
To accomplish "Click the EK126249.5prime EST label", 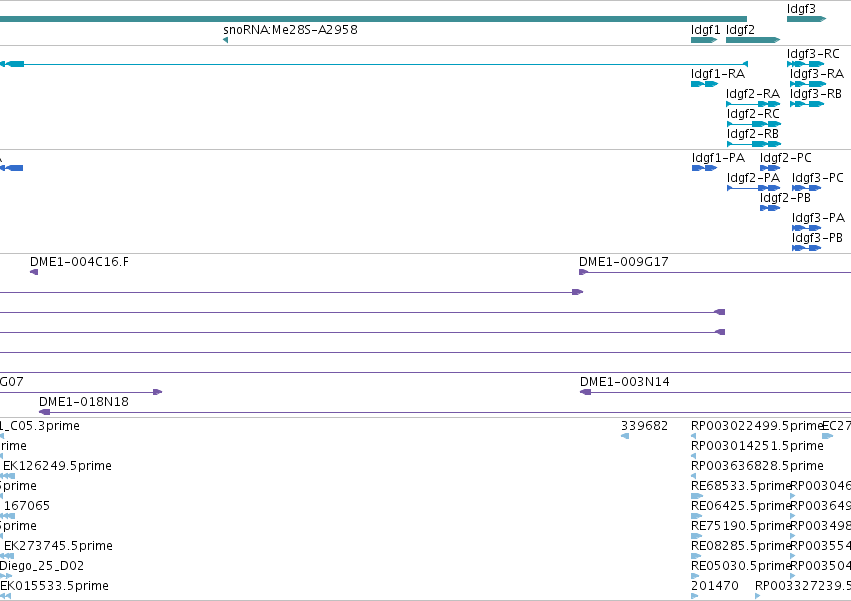I will [58, 466].
